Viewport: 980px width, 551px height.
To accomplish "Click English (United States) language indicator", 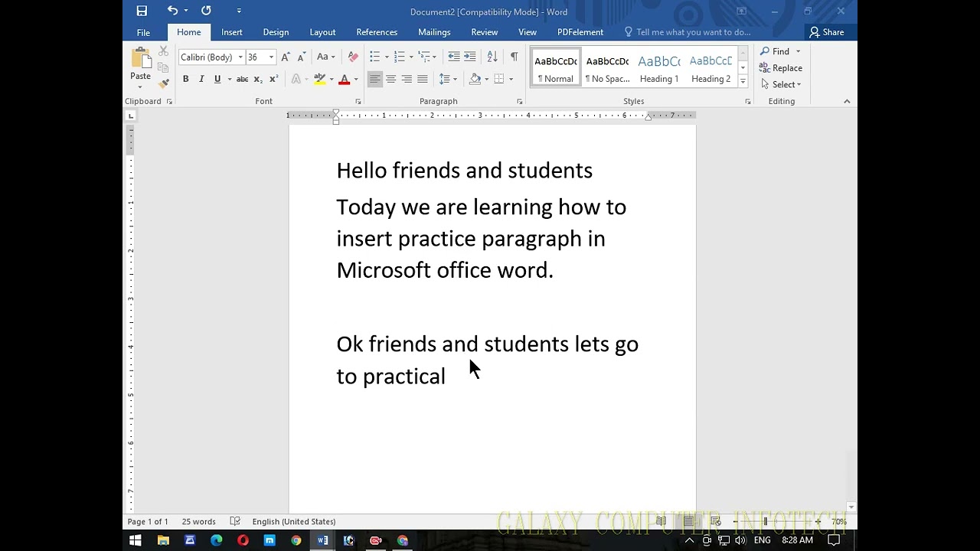I will click(294, 522).
